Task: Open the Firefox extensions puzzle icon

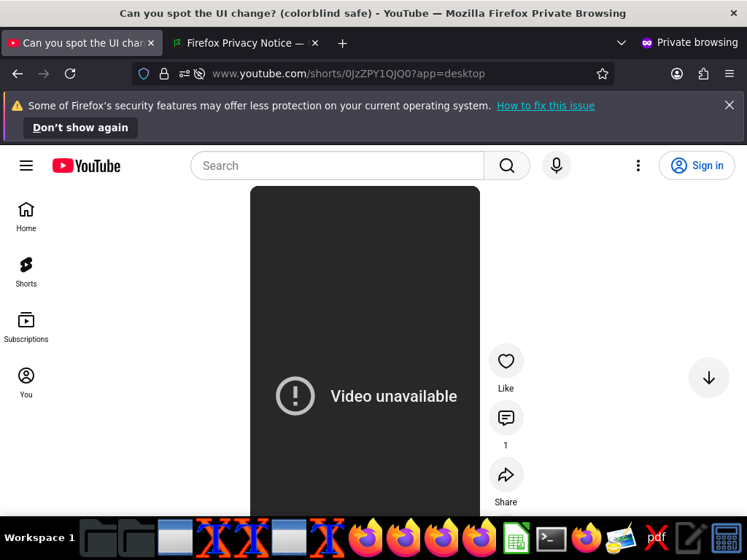Action: [703, 74]
